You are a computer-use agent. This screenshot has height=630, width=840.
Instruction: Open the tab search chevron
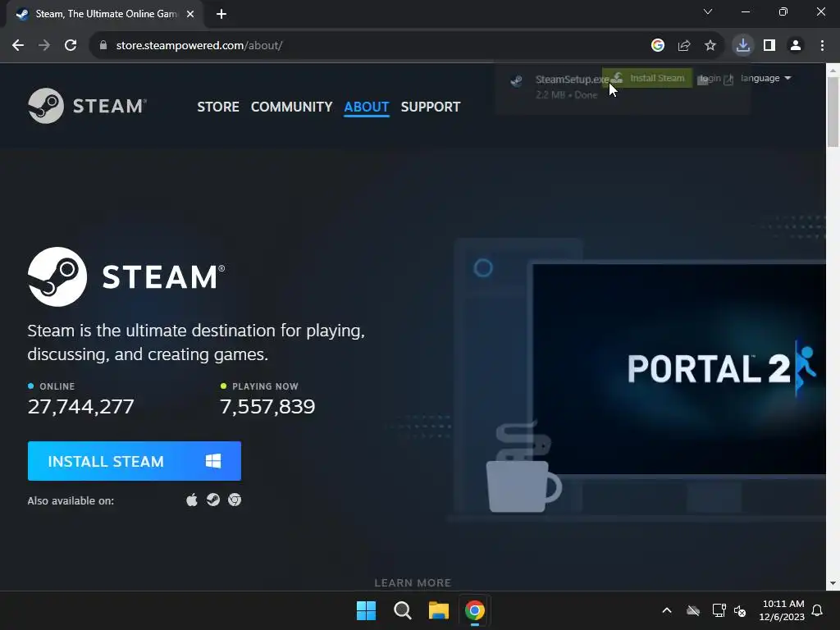pyautogui.click(x=708, y=11)
